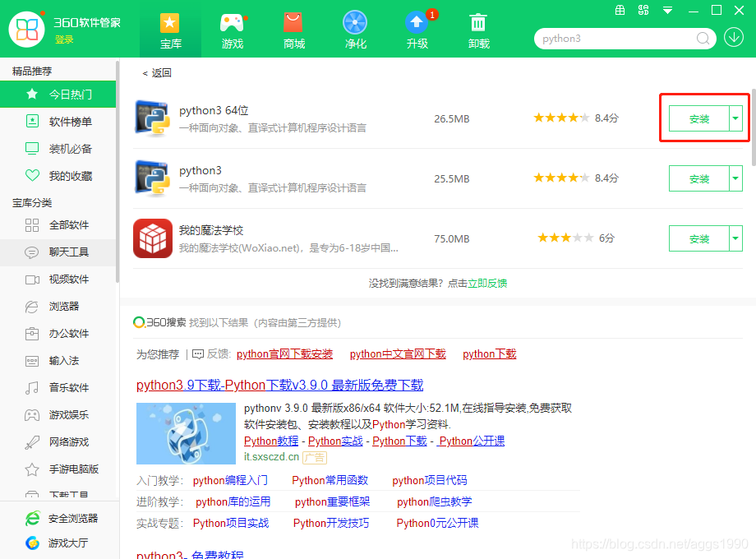
Task: Click the python3 64位 star rating
Action: [561, 118]
